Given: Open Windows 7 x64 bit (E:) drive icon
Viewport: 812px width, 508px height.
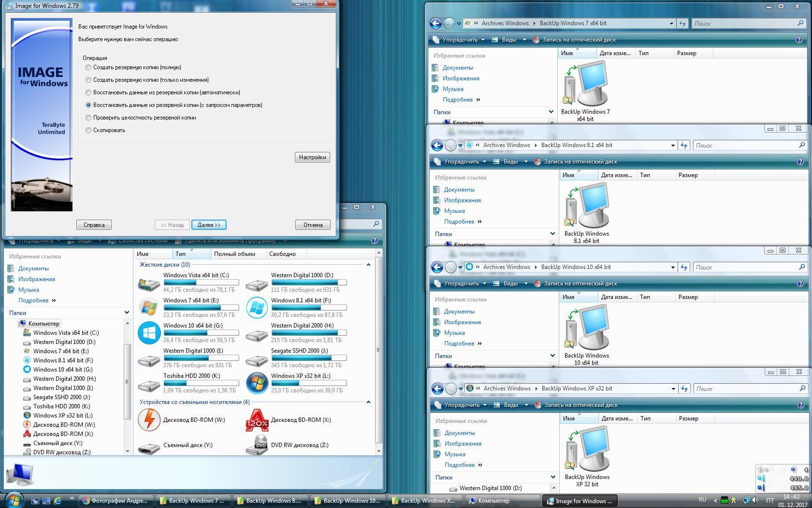Looking at the screenshot, I should pos(149,308).
